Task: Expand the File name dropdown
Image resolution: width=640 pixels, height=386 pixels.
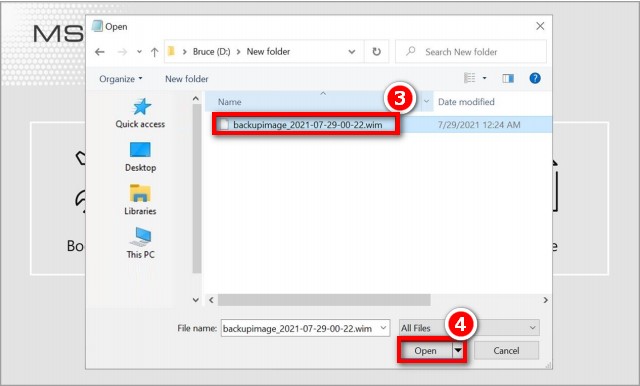Action: click(383, 328)
